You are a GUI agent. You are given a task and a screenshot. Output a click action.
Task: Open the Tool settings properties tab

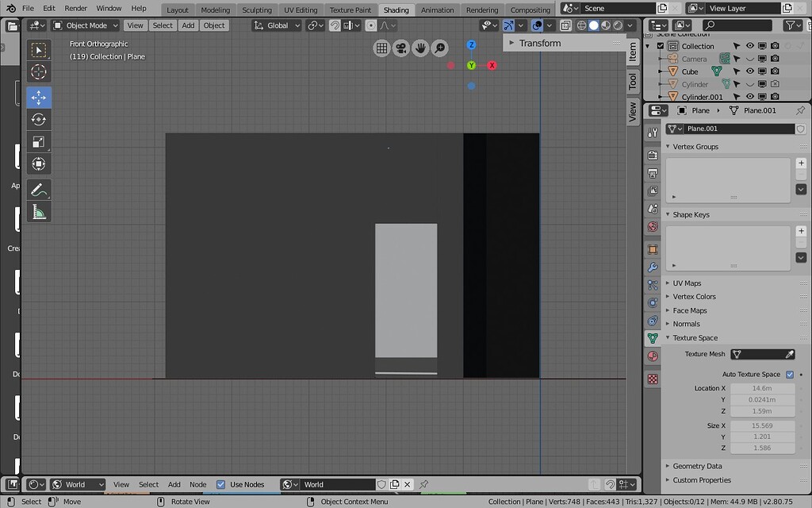coord(653,133)
